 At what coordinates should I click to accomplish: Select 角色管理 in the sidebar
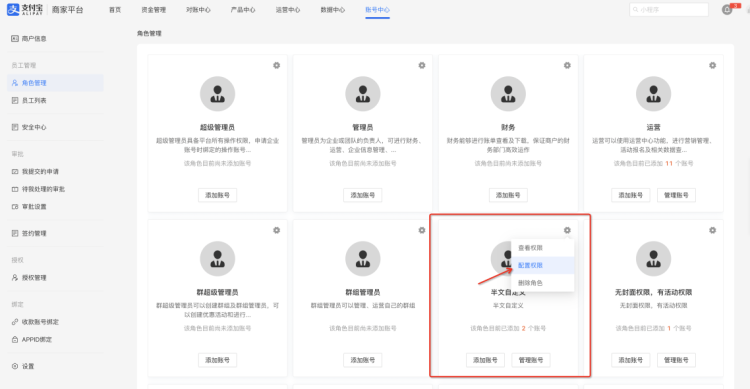pos(55,83)
